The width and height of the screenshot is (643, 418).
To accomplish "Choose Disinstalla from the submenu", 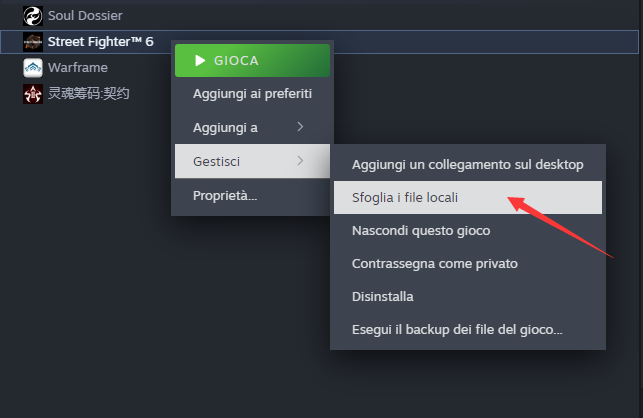I will tap(467, 297).
